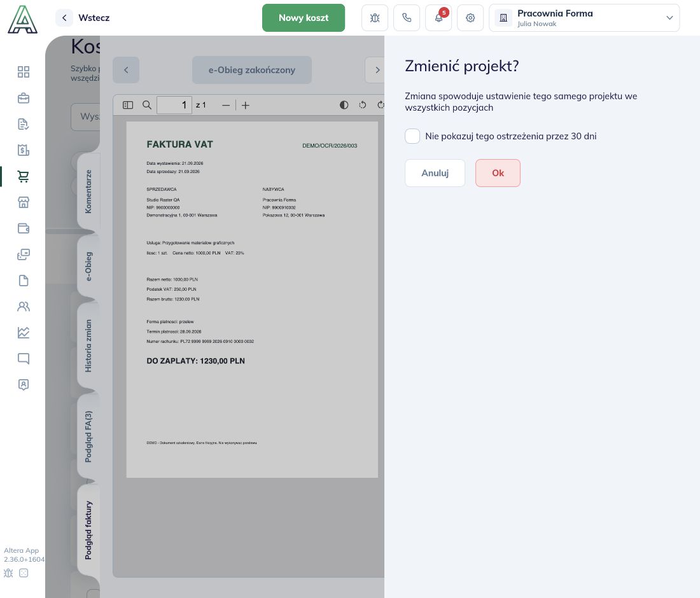Switch to the Podgląd faktury side tab
The height and width of the screenshot is (598, 700).
coord(88,530)
